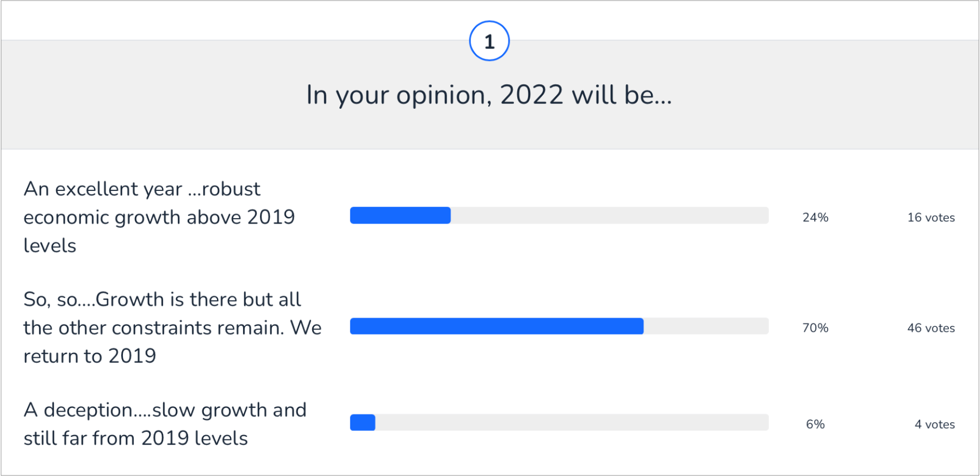This screenshot has width=980, height=476.
Task: Click the gray unfilled part of the 70% bar
Action: pyautogui.click(x=706, y=326)
